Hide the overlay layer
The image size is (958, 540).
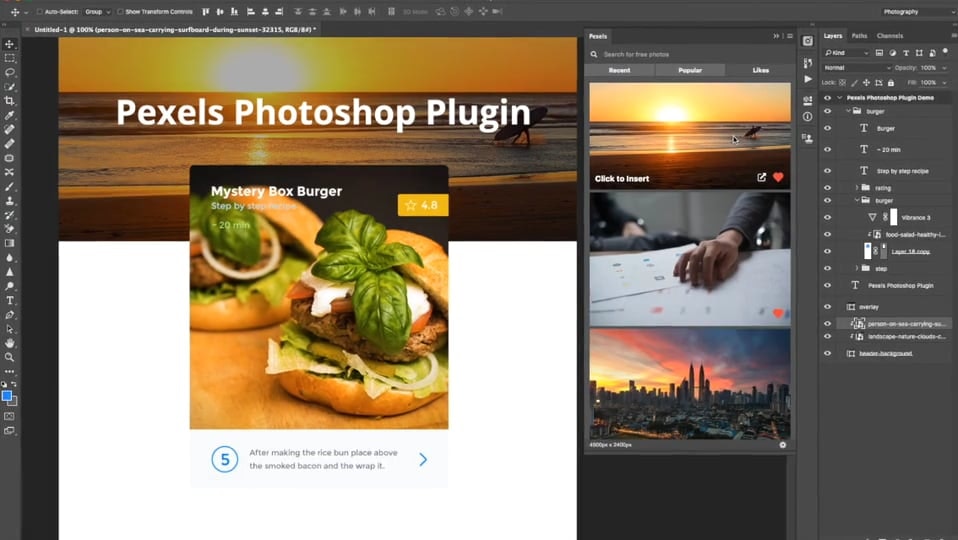click(x=827, y=307)
